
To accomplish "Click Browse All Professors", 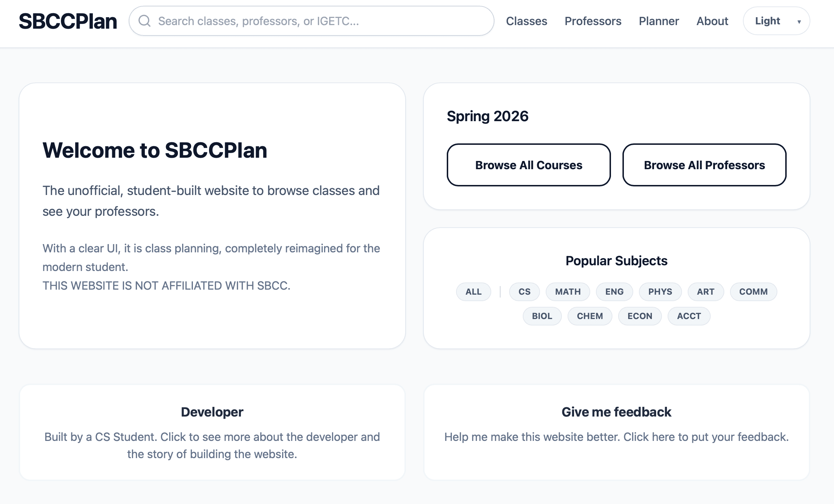I will [704, 165].
